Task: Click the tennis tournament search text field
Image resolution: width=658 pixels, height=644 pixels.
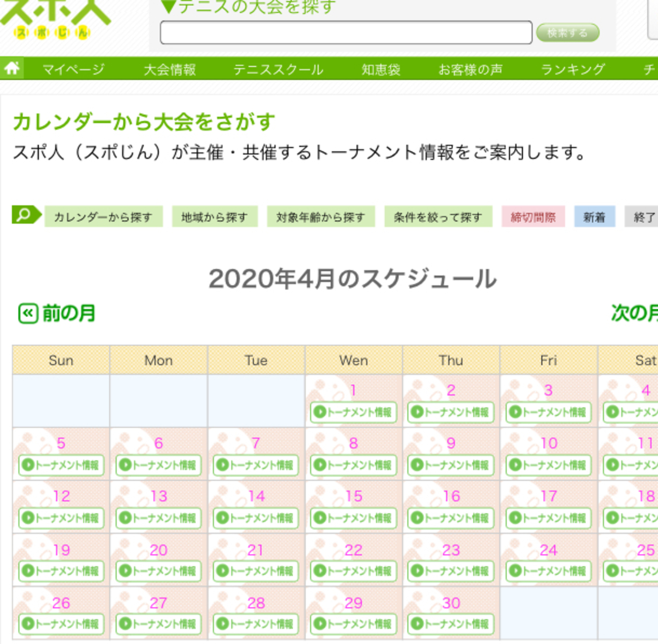Action: click(x=346, y=32)
